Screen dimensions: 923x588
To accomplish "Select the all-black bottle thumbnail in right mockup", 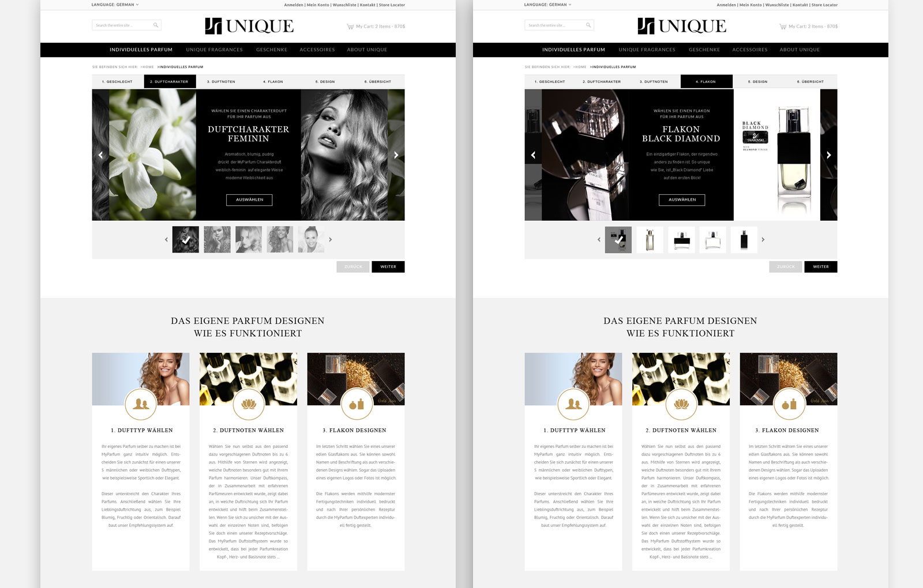I will tap(744, 239).
